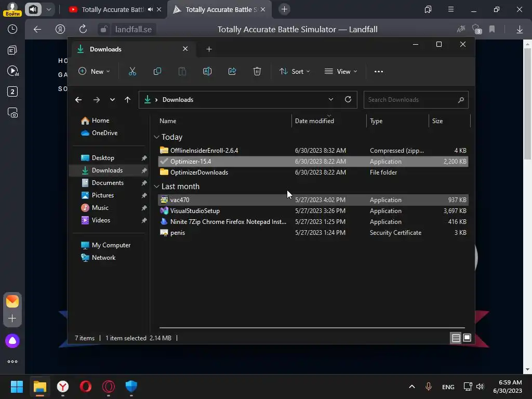The image size is (532, 399).
Task: Go back in the browser
Action: (37, 30)
